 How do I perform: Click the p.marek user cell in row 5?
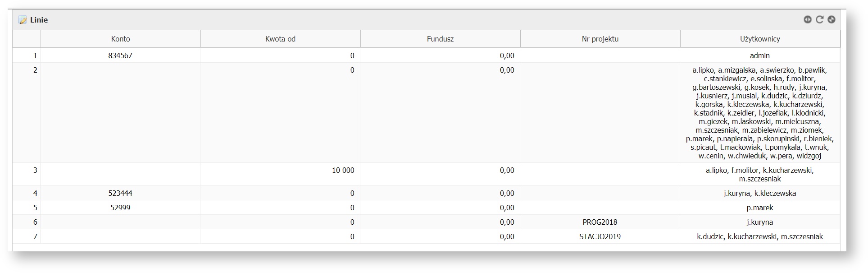click(760, 208)
